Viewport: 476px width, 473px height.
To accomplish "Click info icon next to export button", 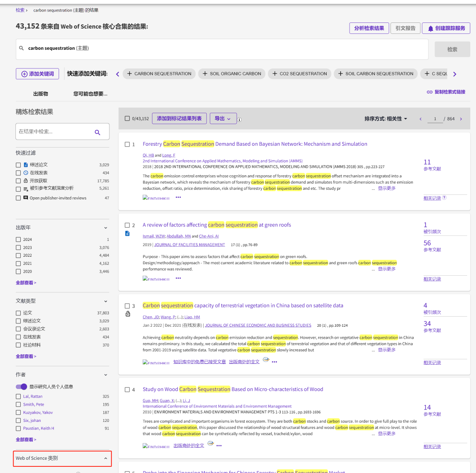I will click(x=240, y=119).
